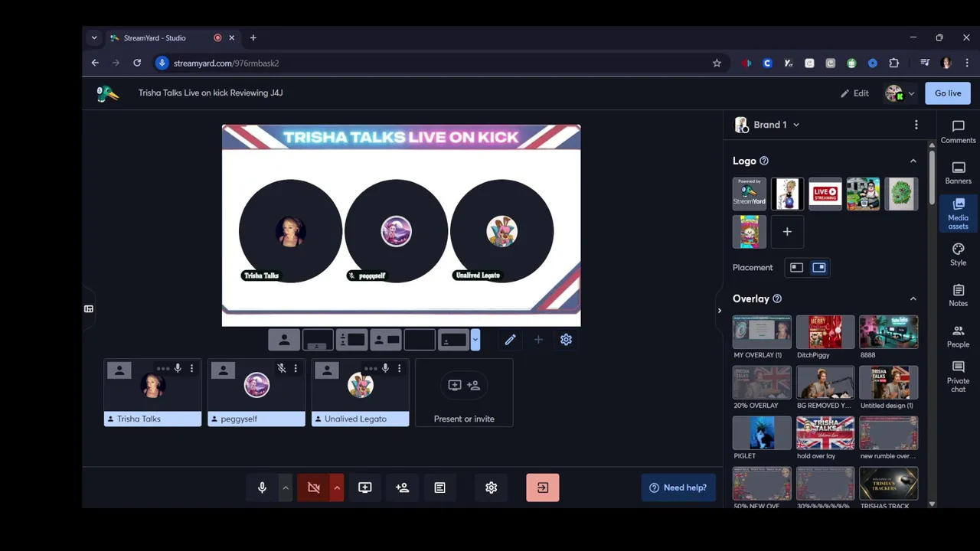
Task: Select layout with one avatar beside screen
Action: [385, 340]
